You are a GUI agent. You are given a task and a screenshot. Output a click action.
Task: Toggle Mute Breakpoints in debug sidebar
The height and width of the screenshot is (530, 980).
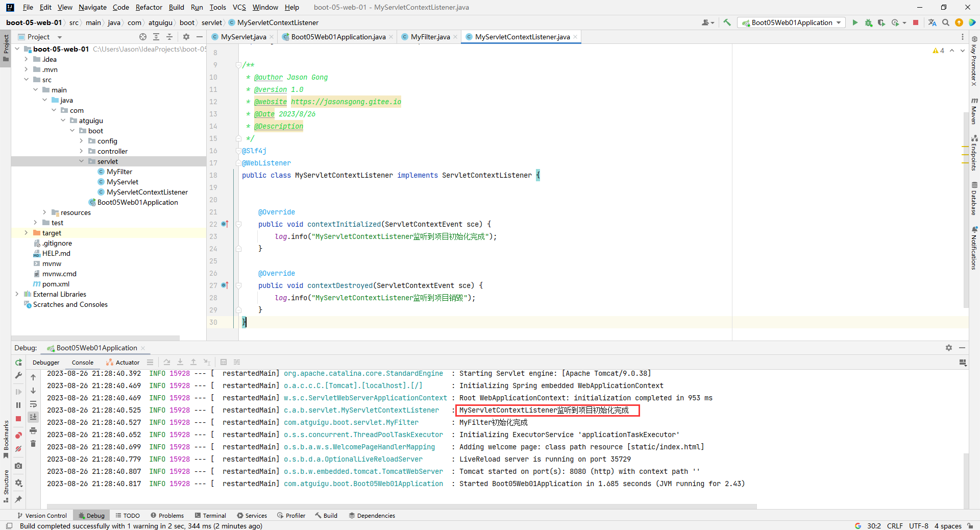pyautogui.click(x=18, y=449)
